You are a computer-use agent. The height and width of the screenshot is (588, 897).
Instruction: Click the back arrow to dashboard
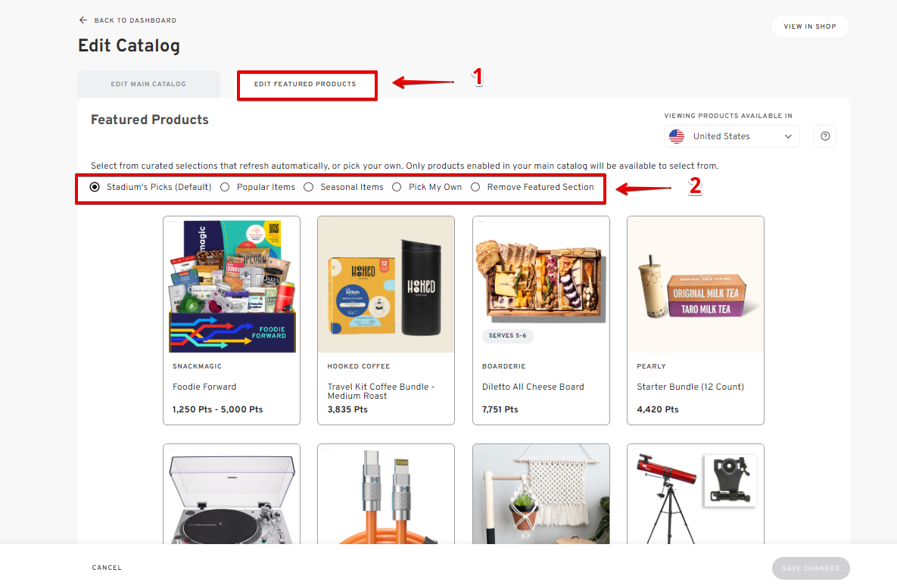click(83, 20)
